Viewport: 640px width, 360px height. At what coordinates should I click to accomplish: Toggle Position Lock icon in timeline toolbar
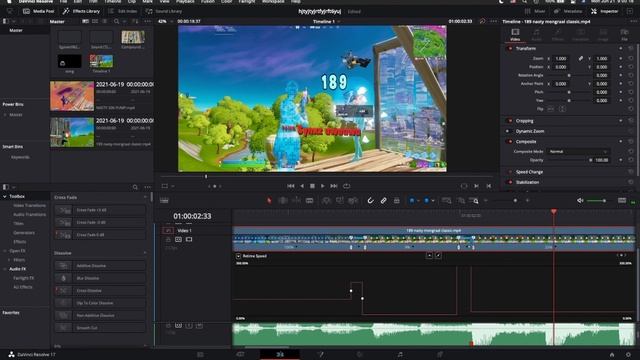tap(396, 200)
